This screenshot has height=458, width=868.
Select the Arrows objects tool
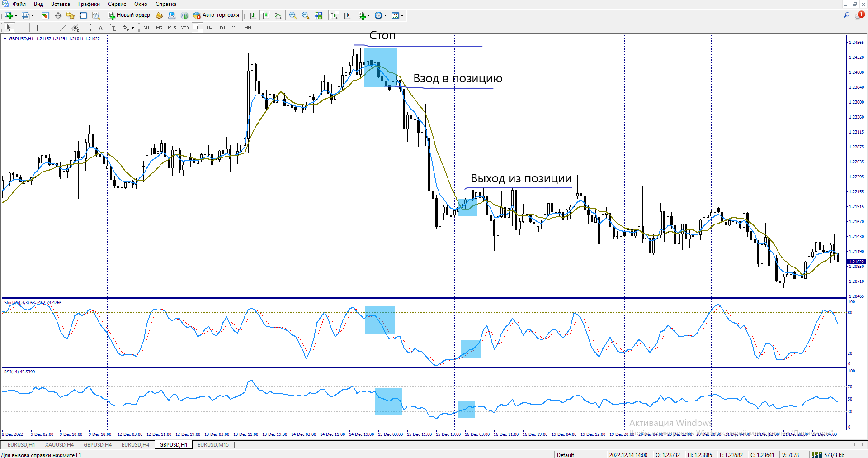point(126,28)
